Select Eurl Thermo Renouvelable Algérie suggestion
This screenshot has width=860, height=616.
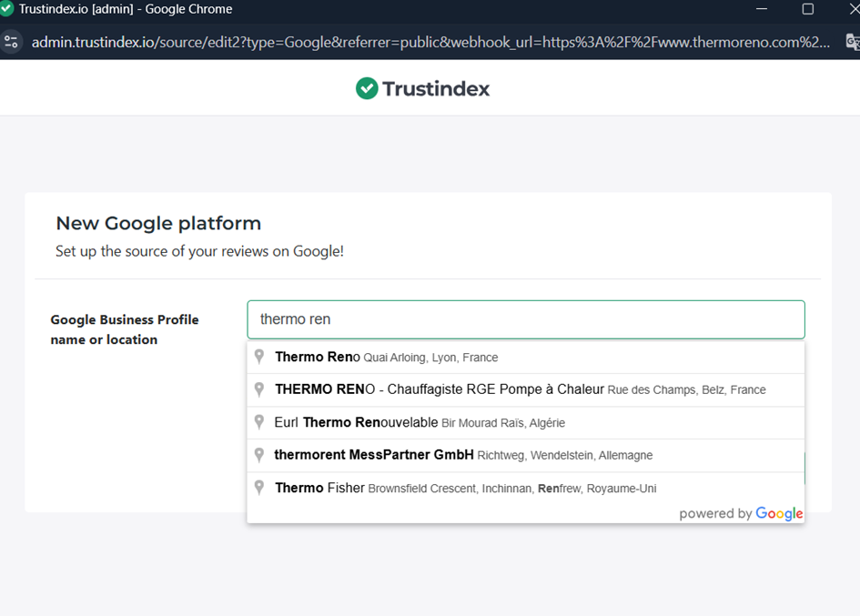click(x=525, y=422)
